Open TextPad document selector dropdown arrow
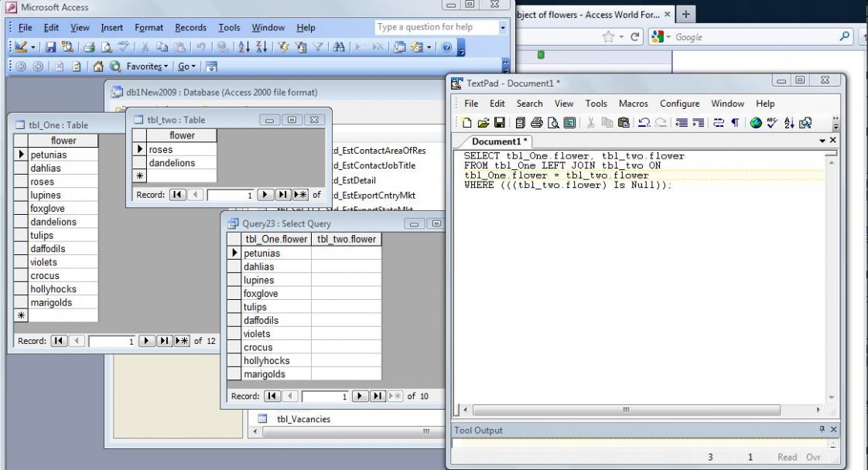Image resolution: width=868 pixels, height=470 pixels. 822,141
